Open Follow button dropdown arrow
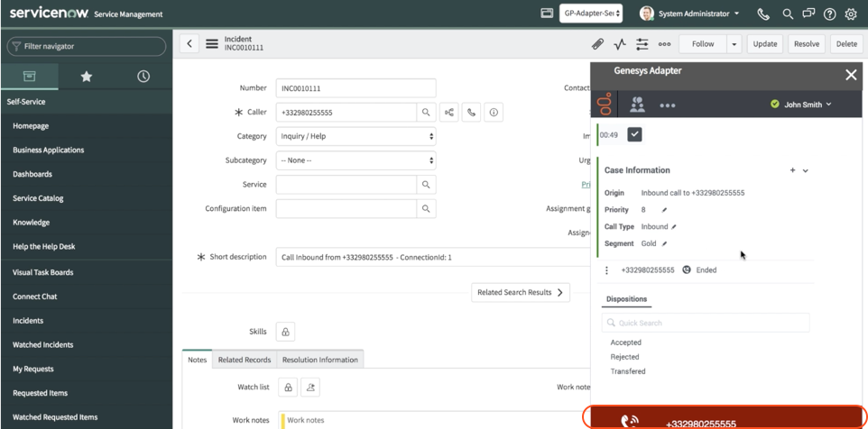868x429 pixels. pos(734,43)
